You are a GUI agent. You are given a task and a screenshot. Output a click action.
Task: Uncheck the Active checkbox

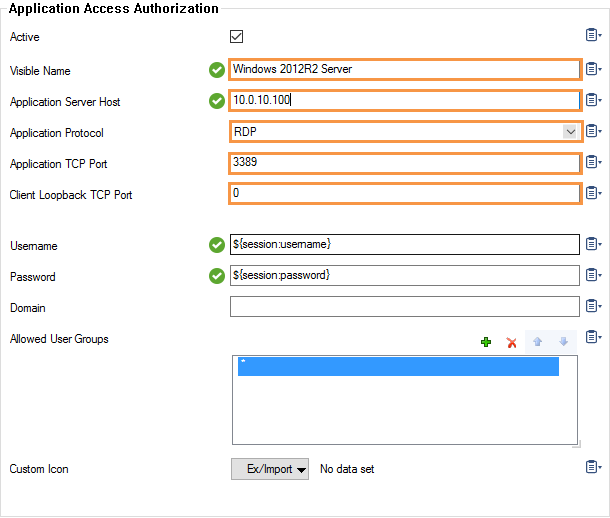(237, 37)
